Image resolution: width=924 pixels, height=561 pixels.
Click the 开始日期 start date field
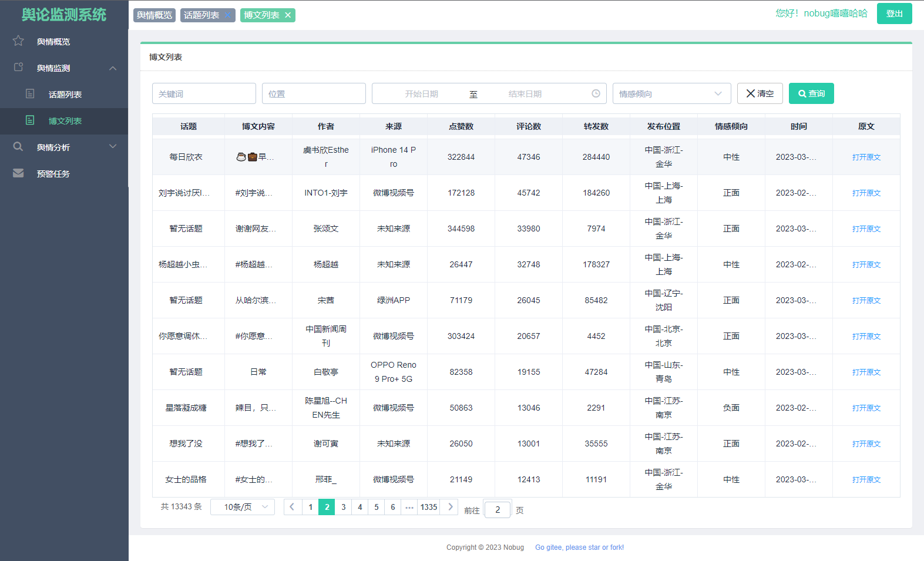point(421,94)
